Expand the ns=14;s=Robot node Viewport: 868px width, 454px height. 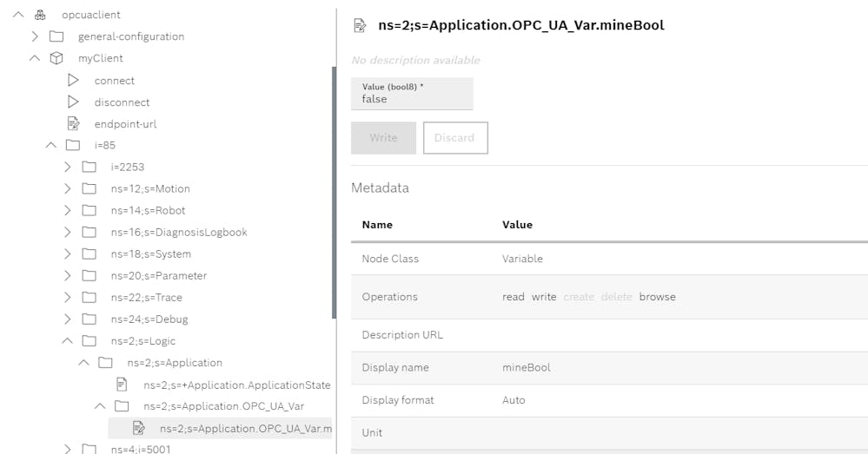tap(68, 210)
